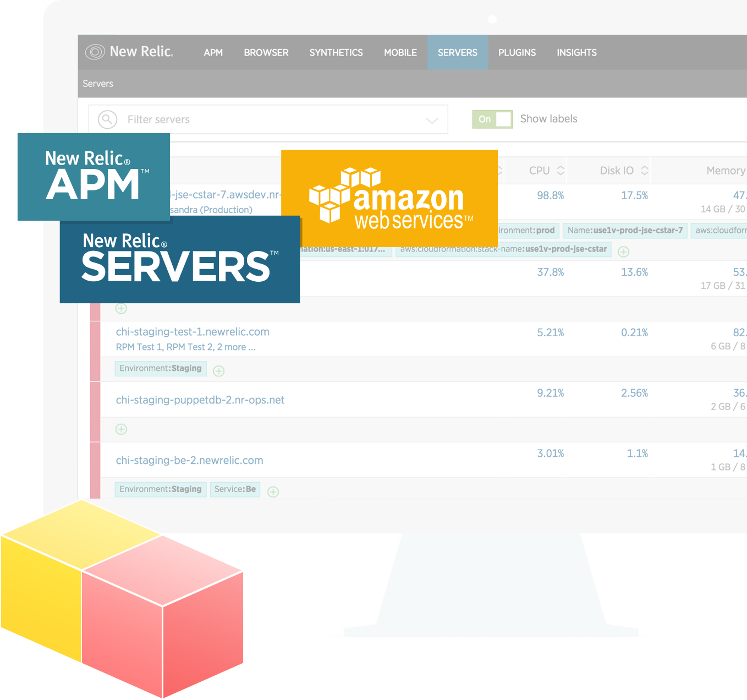The image size is (747, 700).
Task: Click the Name:use1v-prod-jse-cstar-7 label
Action: click(625, 231)
